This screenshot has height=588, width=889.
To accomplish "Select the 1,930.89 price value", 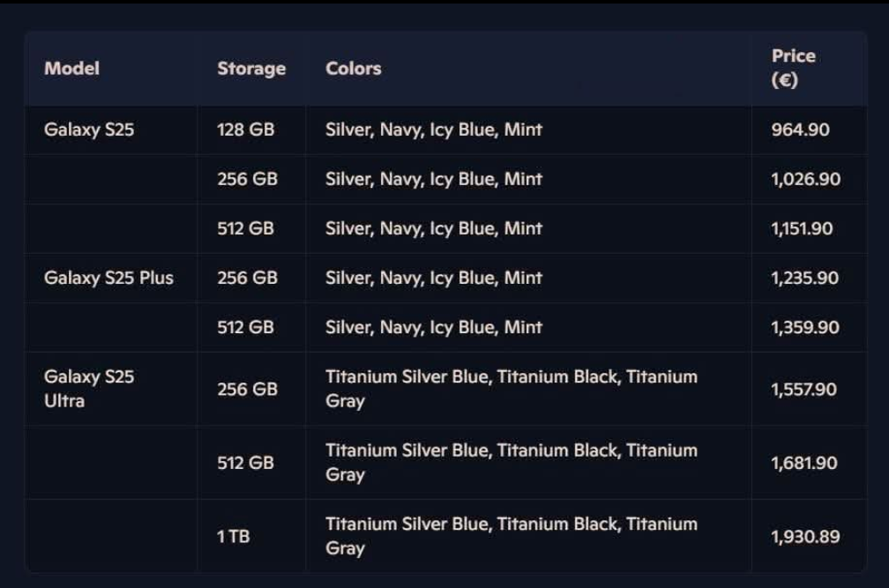I will 804,536.
